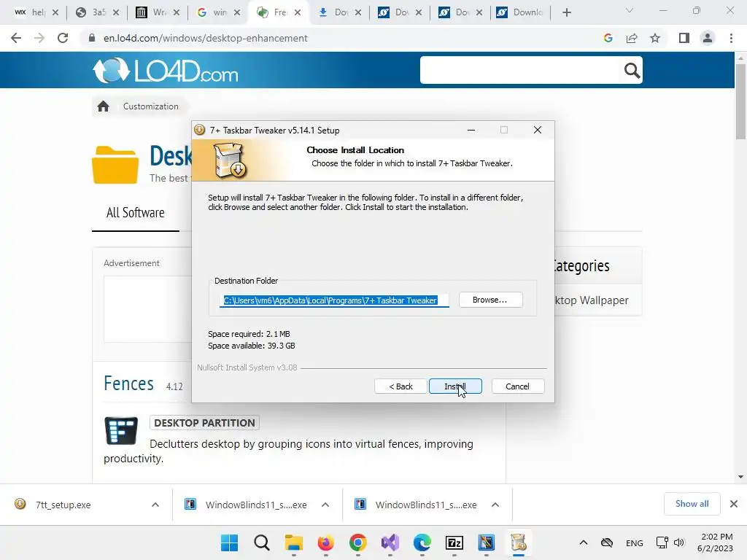Expand second WindowBlinds11 download chevron

pos(495,505)
